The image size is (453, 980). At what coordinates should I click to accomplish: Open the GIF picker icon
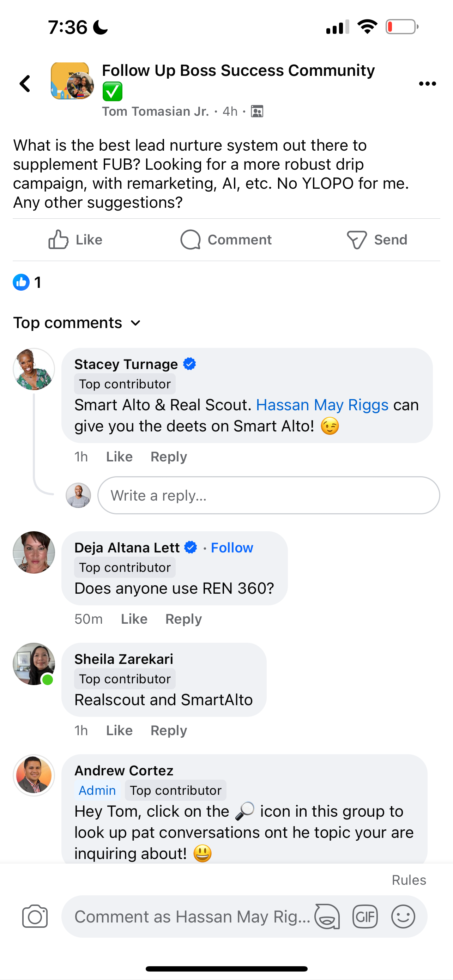[365, 917]
